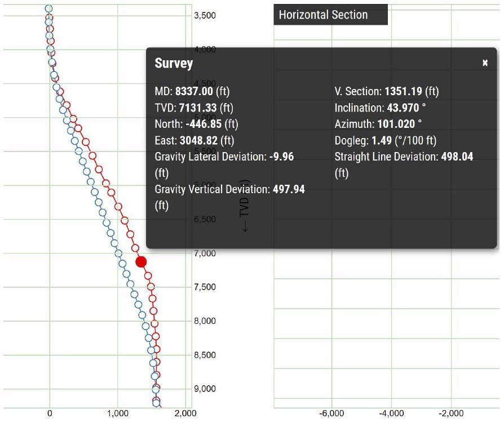Click the 7,000 depth axis label
Image resolution: width=504 pixels, height=423 pixels.
[205, 253]
